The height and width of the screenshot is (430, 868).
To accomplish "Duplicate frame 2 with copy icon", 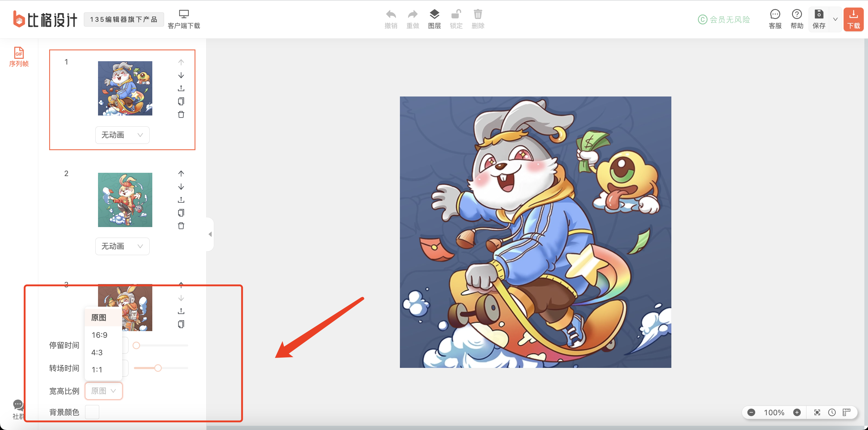I will pos(181,213).
